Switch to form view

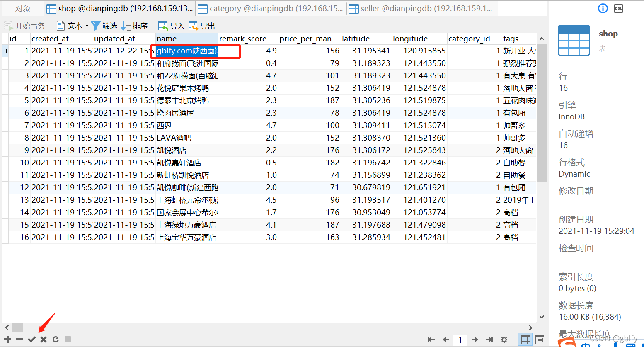pyautogui.click(x=540, y=340)
